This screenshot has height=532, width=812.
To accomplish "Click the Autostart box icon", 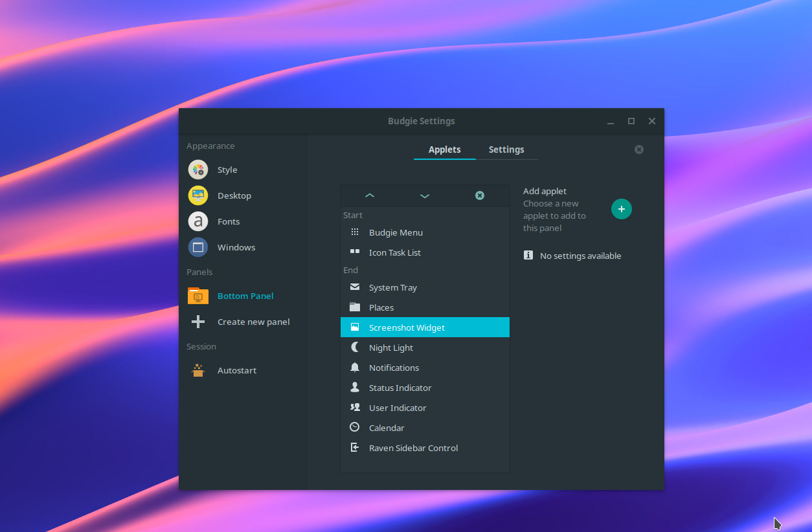I will tap(198, 370).
